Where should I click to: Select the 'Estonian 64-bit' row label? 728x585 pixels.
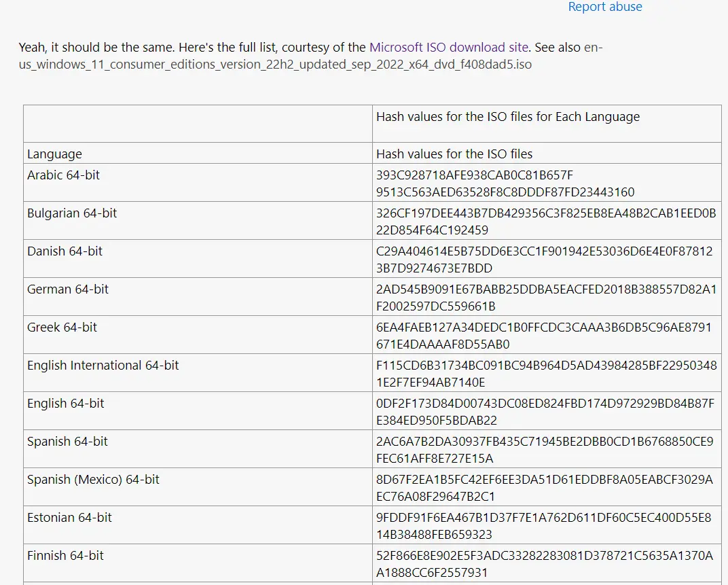tap(70, 518)
